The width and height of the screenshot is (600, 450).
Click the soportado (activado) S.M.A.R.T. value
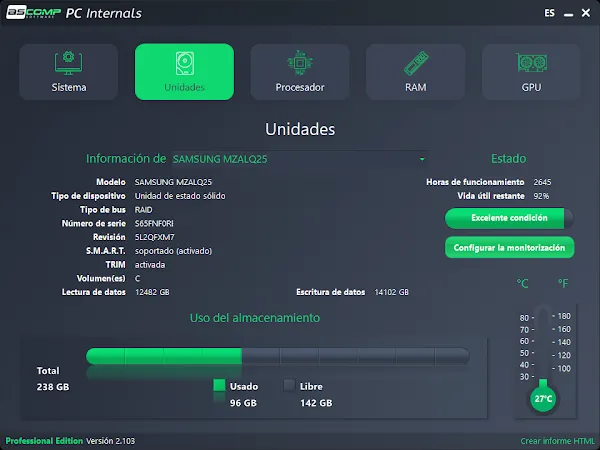(x=173, y=251)
